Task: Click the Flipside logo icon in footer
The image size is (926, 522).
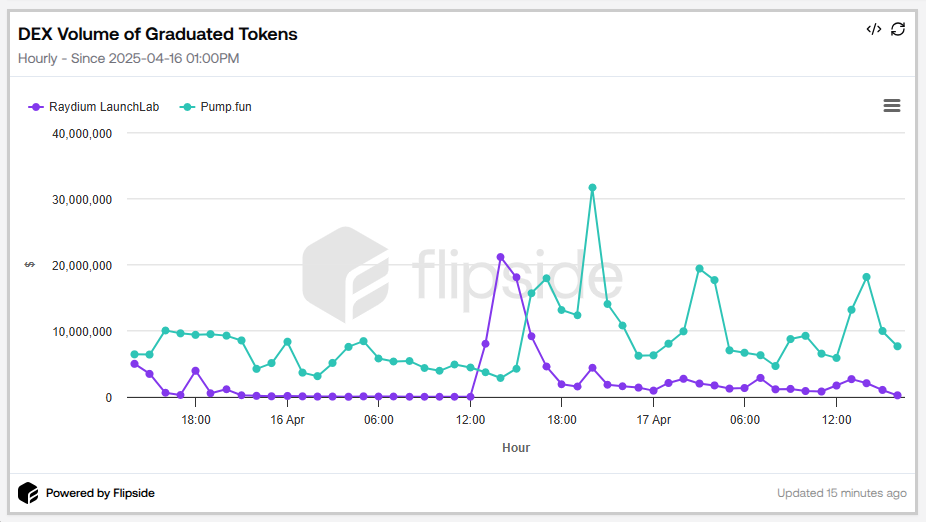Action: click(x=28, y=493)
